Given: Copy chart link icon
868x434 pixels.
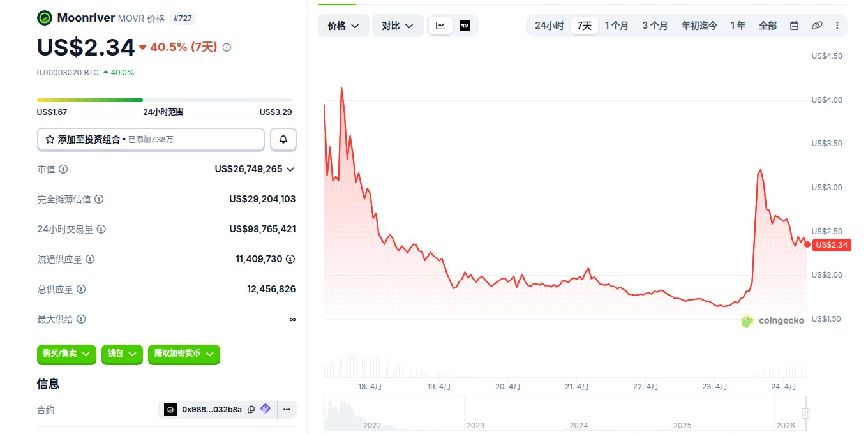Looking at the screenshot, I should point(817,26).
